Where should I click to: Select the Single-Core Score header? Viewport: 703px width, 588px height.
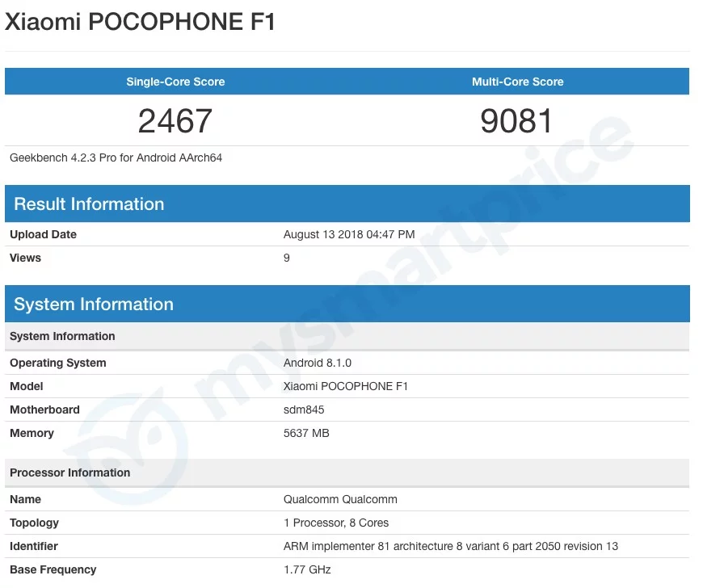coord(175,81)
